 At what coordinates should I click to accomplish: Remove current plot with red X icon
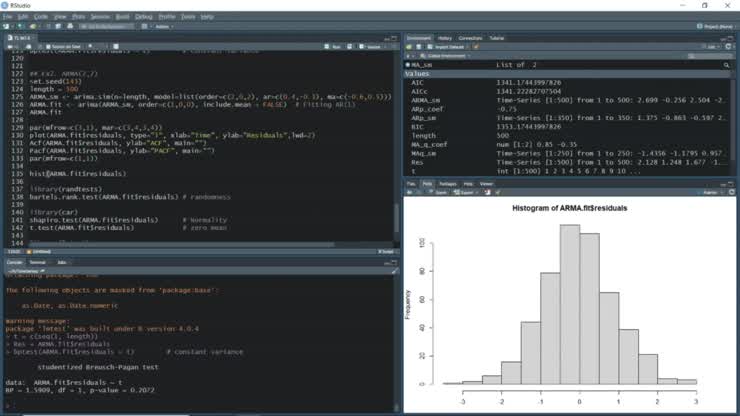(x=488, y=193)
